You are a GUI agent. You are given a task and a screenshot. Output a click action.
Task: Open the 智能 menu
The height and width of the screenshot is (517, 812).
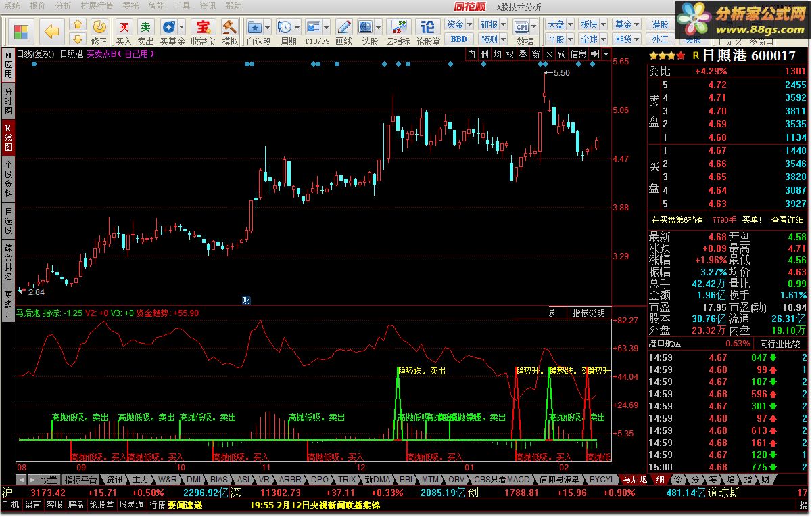coord(156,5)
